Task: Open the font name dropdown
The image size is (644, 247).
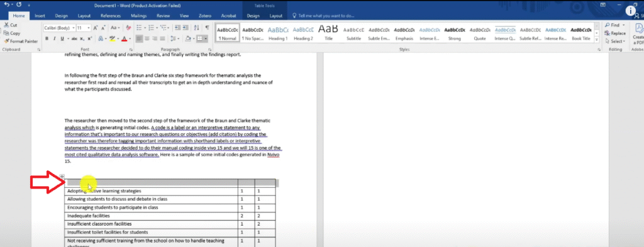Action: [74, 28]
